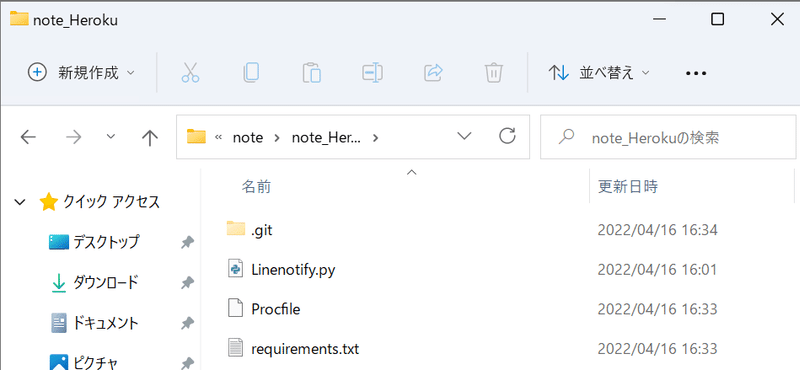Screen dimensions: 800x370
Task: Open the recent locations chevron
Action: coord(111,137)
